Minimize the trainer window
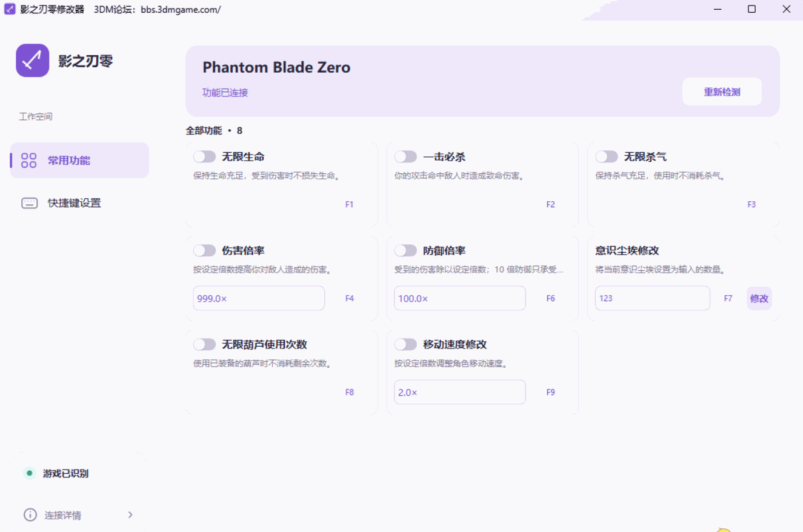The image size is (803, 532). tap(717, 9)
